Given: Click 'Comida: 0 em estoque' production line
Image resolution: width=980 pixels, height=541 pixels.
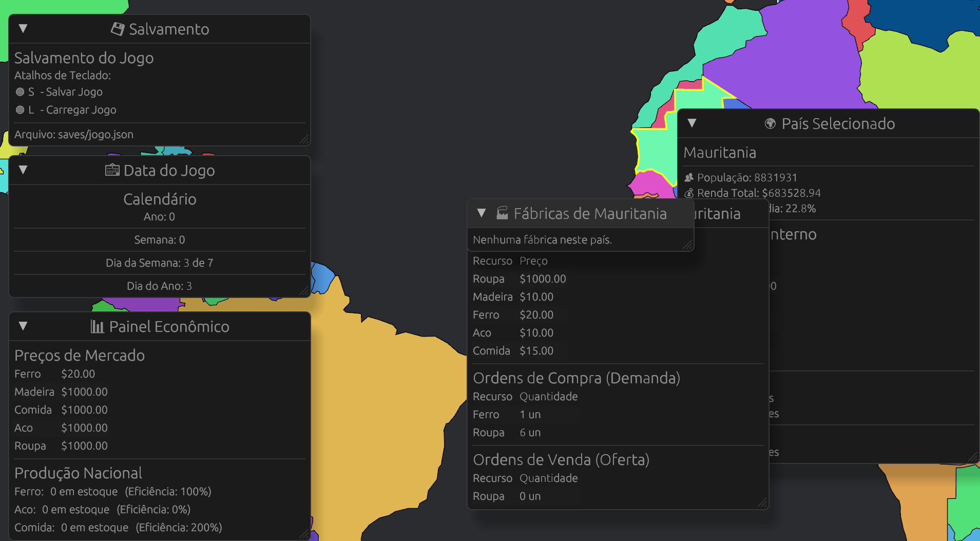Looking at the screenshot, I should pos(118,528).
